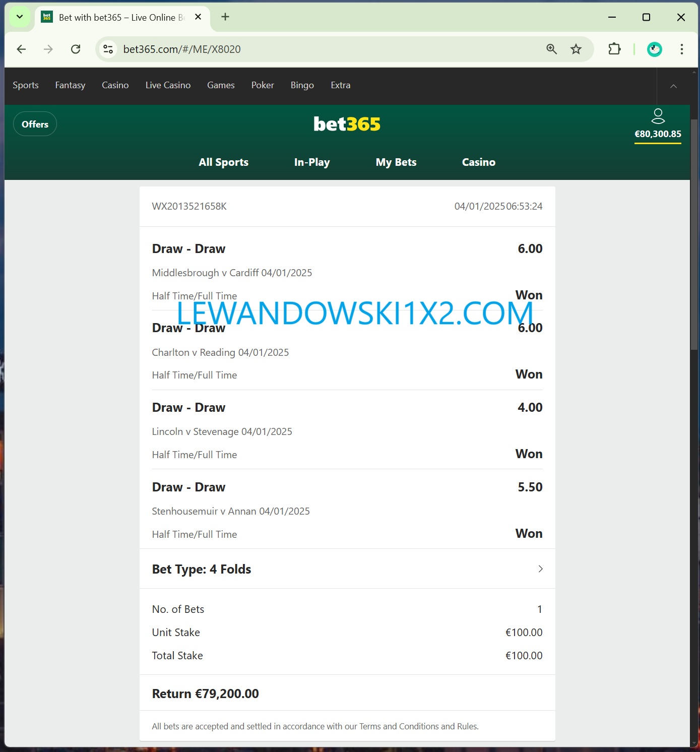Screen dimensions: 700x752
Task: Open Casino in the top product bar
Action: point(115,85)
